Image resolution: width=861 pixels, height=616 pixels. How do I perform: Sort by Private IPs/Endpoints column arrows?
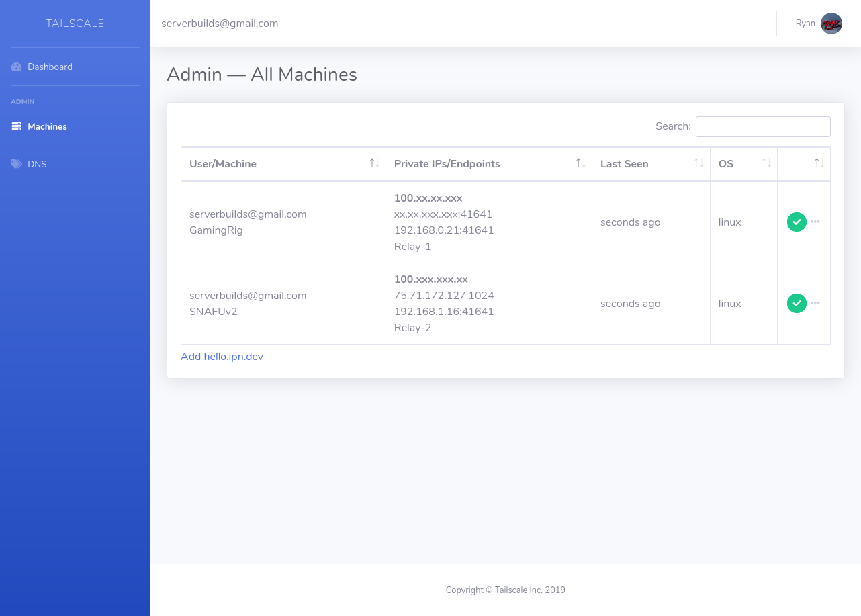580,163
